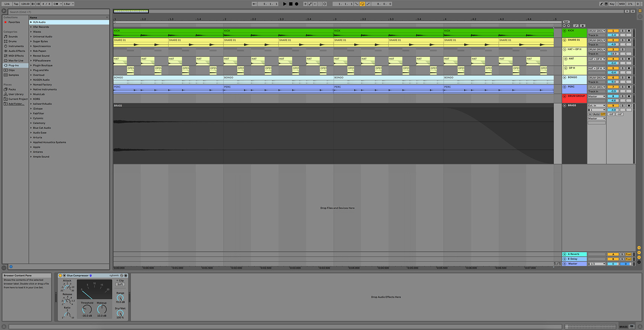This screenshot has height=330, width=644.
Task: Open the 1 Bar quantization dropdown
Action: [x=69, y=4]
